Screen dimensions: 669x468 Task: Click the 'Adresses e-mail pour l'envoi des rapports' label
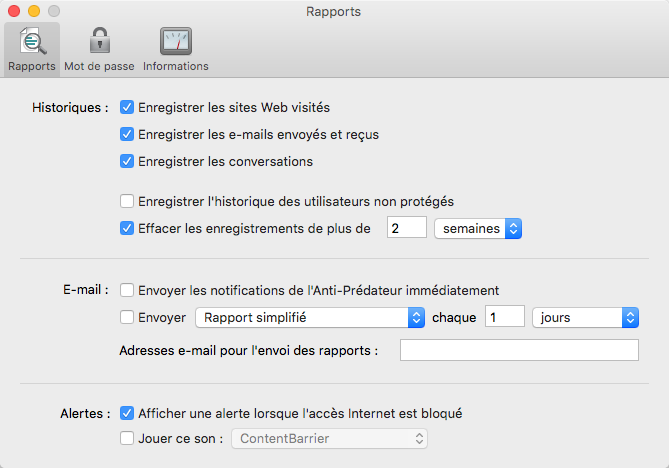coord(249,351)
